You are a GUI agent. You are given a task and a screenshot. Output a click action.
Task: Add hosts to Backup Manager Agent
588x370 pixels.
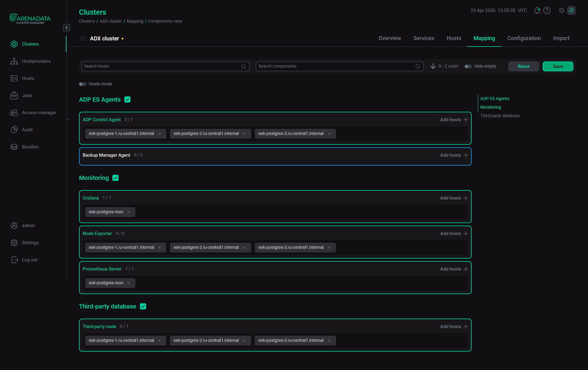(454, 155)
